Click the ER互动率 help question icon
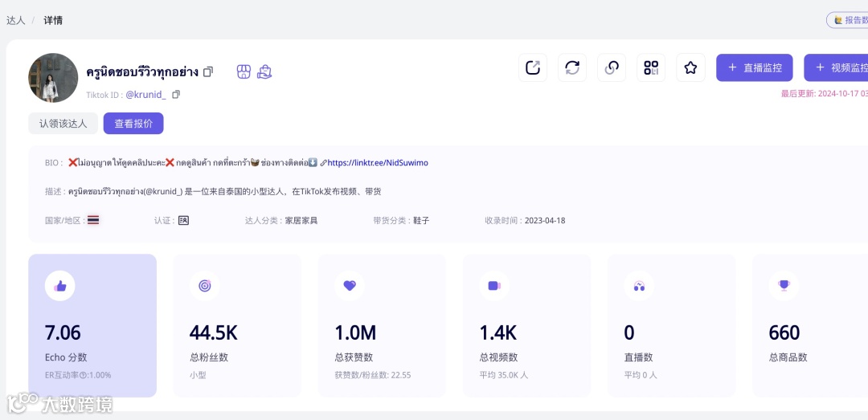The width and height of the screenshot is (868, 420). tap(83, 375)
